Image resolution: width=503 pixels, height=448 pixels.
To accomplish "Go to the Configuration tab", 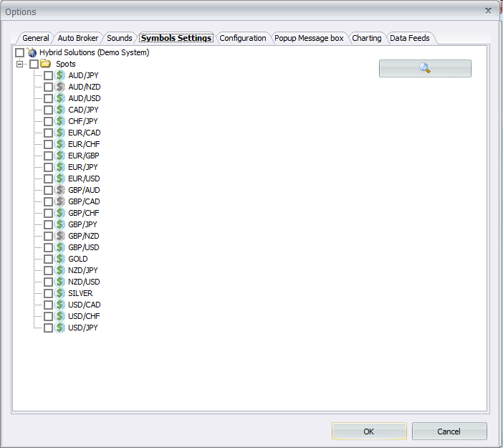I will [243, 38].
